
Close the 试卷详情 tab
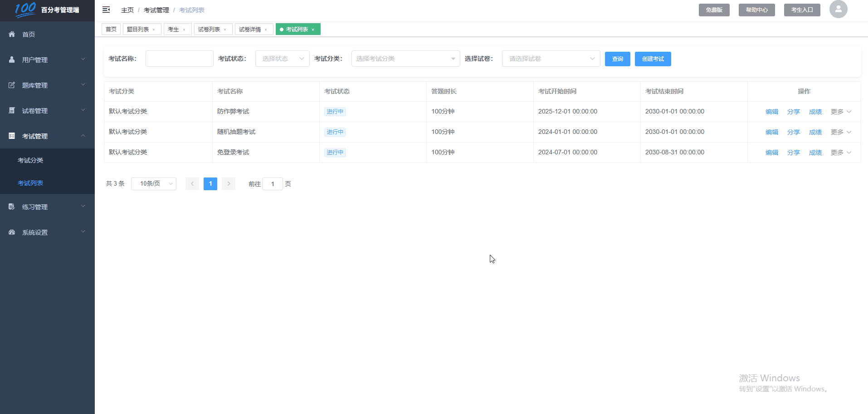[x=266, y=30]
